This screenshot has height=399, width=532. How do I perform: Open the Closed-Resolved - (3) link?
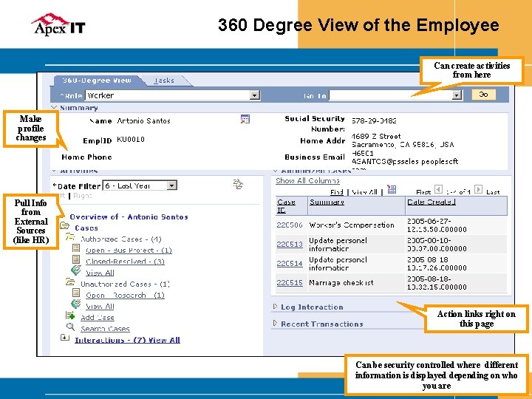(125, 262)
